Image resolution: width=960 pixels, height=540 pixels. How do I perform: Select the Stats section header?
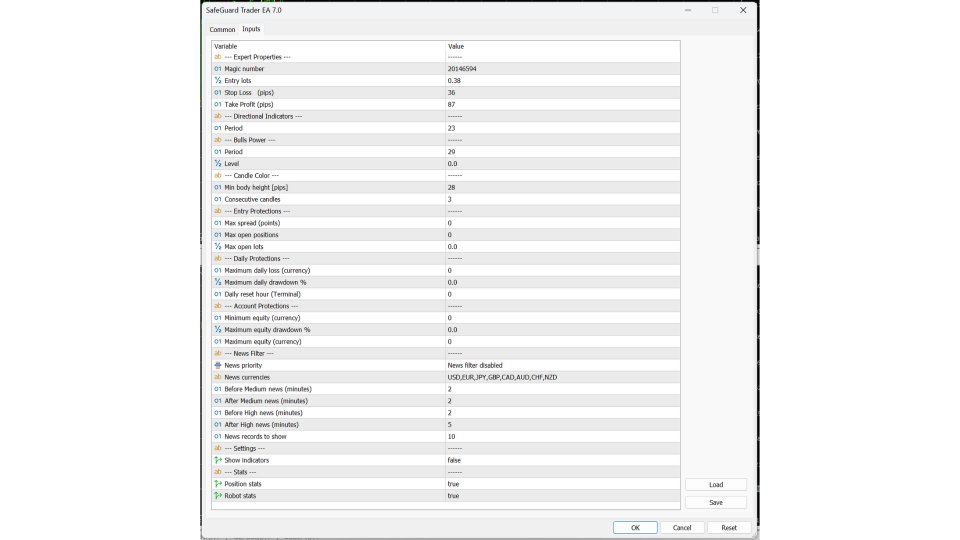[240, 472]
